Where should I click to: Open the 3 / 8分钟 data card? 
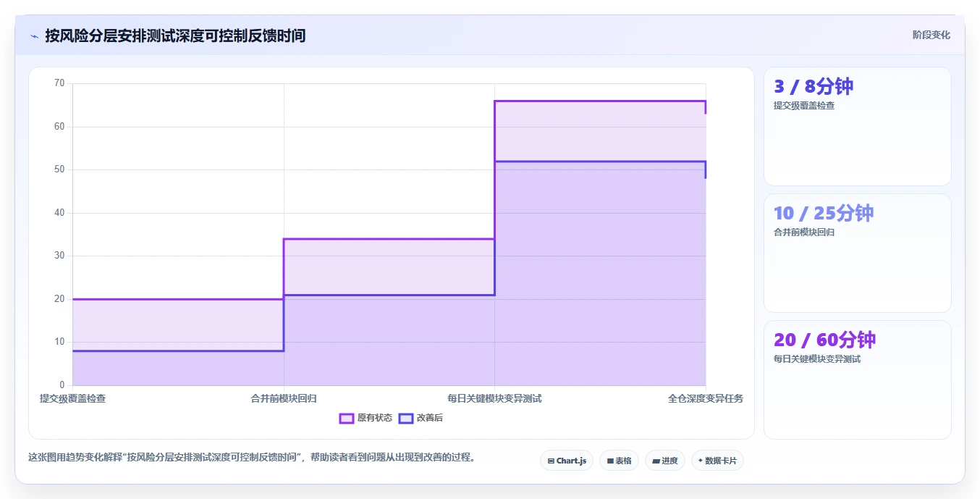[x=858, y=127]
